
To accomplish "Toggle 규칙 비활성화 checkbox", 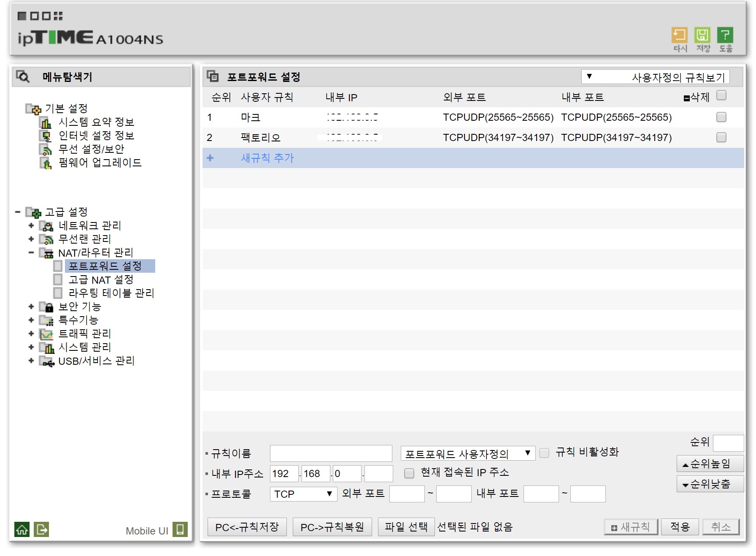I will click(544, 453).
